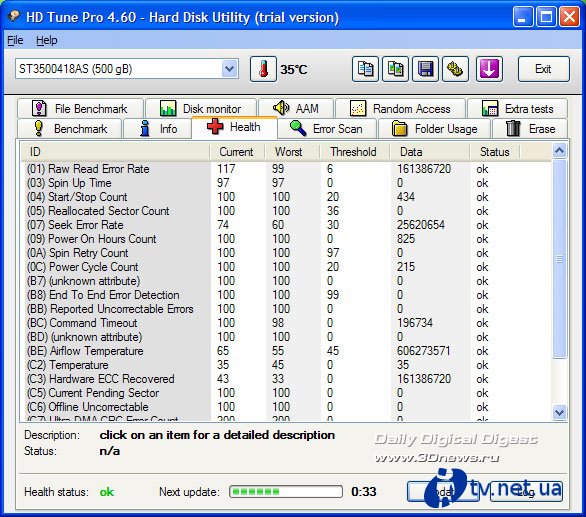Click Status column header
Screen dimensions: 586x517
click(495, 152)
